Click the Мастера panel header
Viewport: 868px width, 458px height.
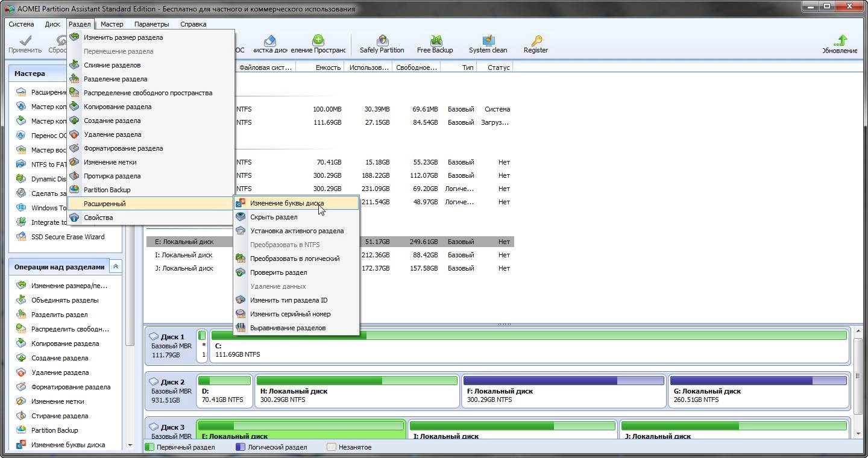click(x=66, y=74)
